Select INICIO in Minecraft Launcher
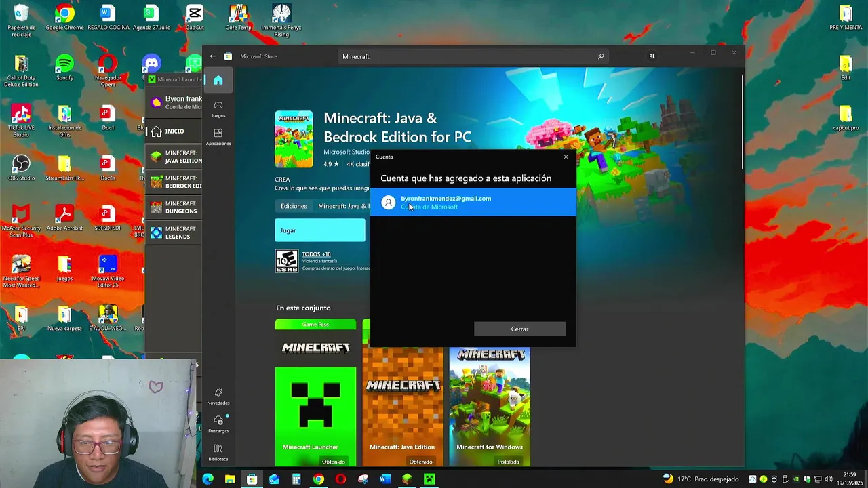Image resolution: width=868 pixels, height=488 pixels. pyautogui.click(x=174, y=131)
